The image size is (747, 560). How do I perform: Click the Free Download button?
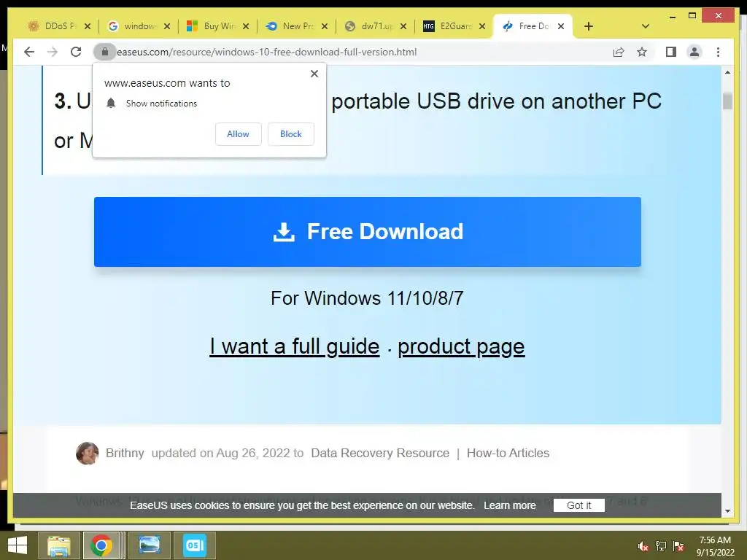click(x=368, y=232)
